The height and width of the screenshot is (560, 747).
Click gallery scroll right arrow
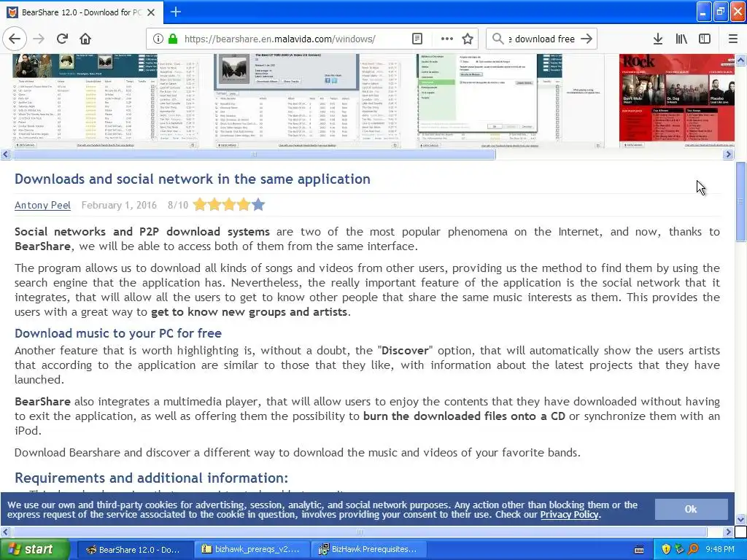[x=729, y=154]
